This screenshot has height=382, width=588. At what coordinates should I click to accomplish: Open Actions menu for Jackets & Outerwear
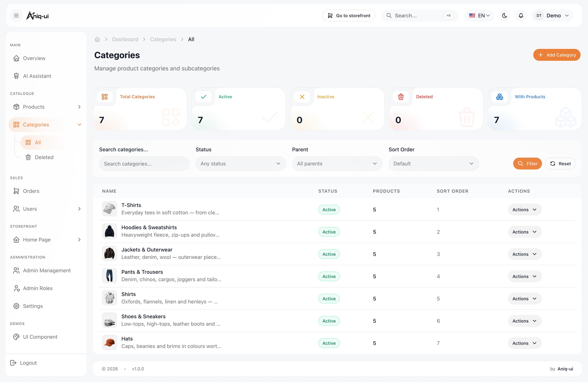[x=525, y=254]
